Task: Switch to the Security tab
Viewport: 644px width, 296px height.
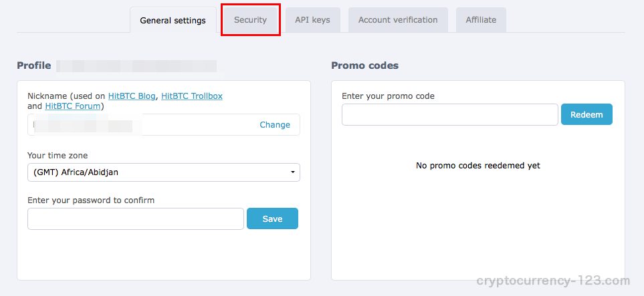Action: click(250, 19)
